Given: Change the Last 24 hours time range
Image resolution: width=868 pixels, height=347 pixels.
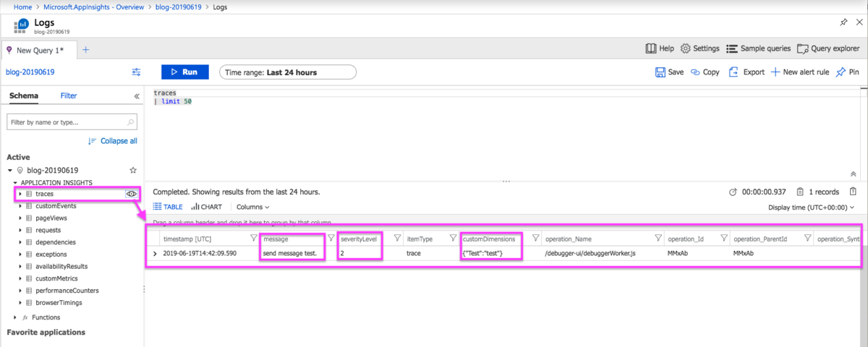Looking at the screenshot, I should (287, 72).
